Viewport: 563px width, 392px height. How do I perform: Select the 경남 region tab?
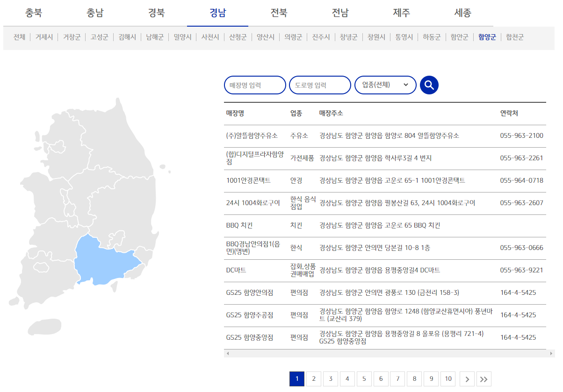(x=217, y=13)
